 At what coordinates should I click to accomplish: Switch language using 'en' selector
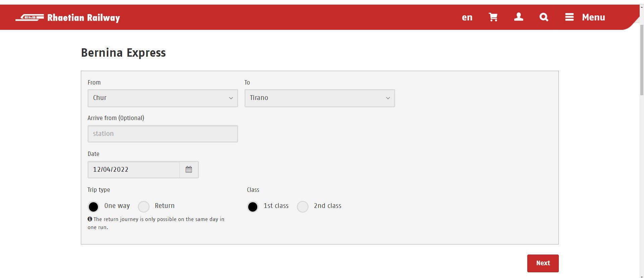click(x=467, y=17)
